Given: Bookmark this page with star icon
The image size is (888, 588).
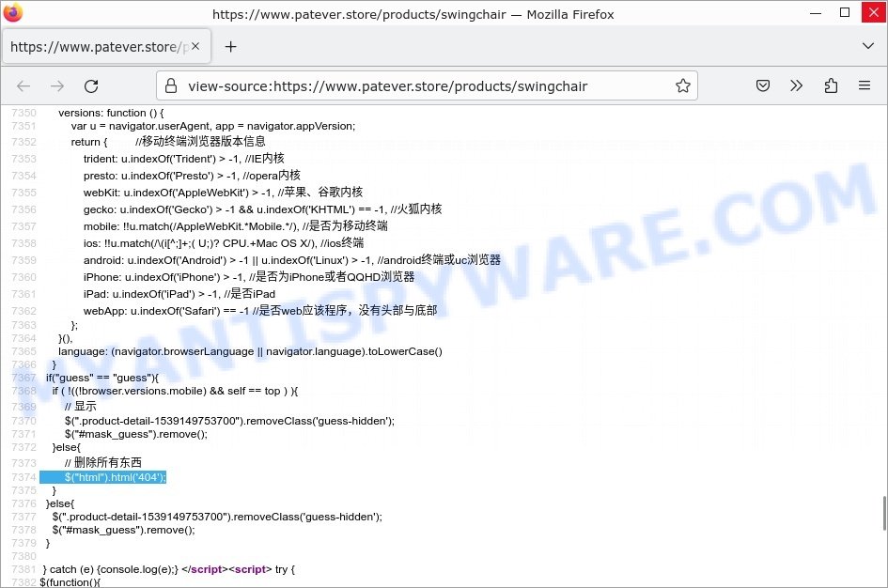Looking at the screenshot, I should click(x=683, y=86).
